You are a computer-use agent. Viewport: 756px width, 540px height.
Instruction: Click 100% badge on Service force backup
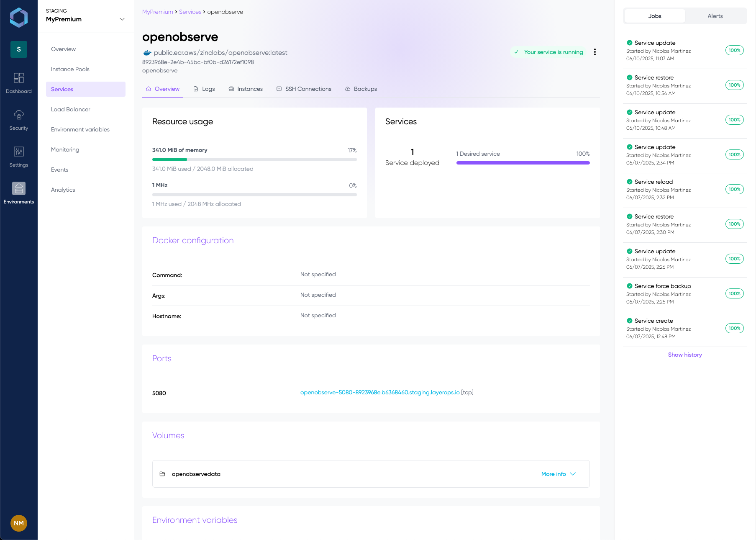tap(734, 293)
